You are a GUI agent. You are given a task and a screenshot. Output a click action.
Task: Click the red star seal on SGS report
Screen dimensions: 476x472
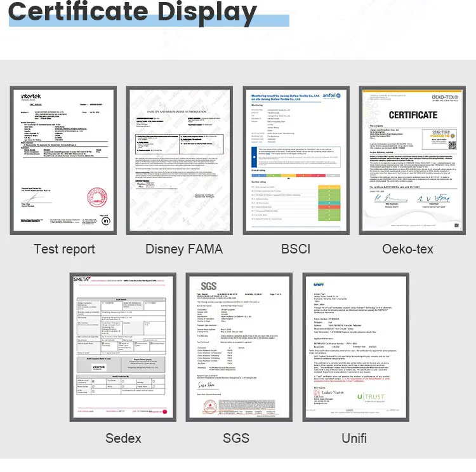[x=210, y=407]
